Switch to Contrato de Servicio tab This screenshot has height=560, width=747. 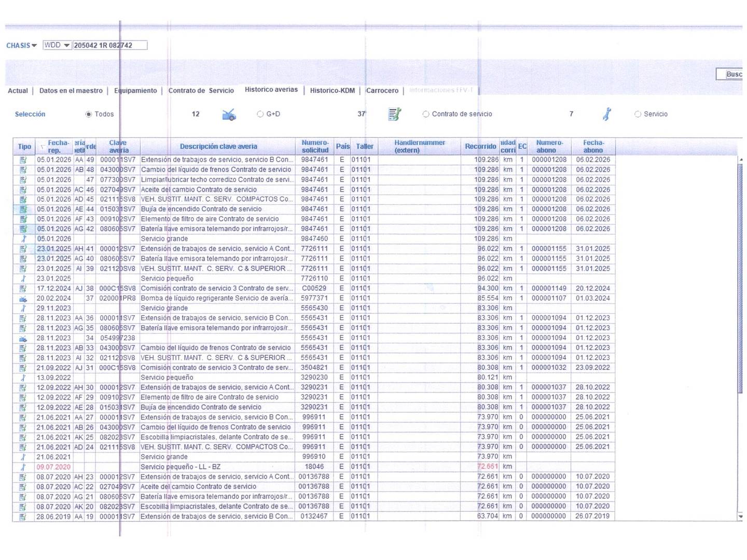point(201,91)
